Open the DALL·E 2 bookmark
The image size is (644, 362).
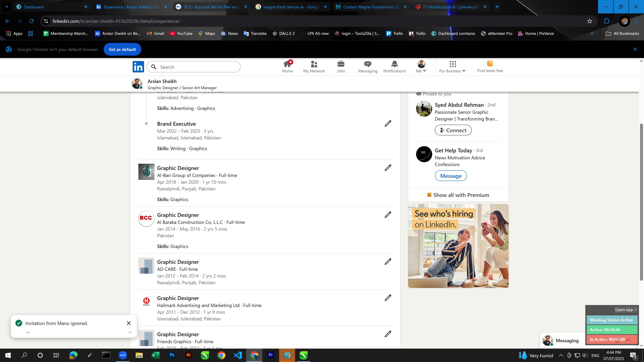283,34
